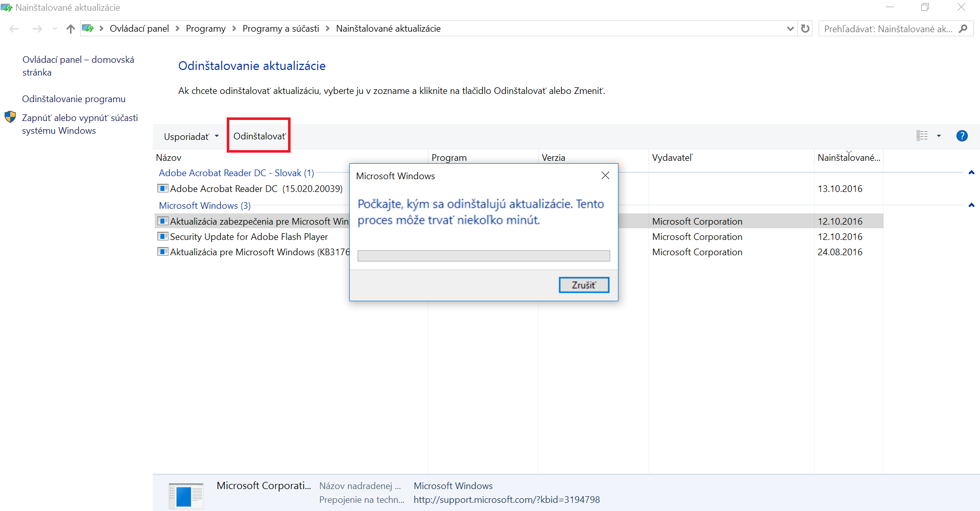Restore down the window
The width and height of the screenshot is (980, 511).
(x=925, y=7)
